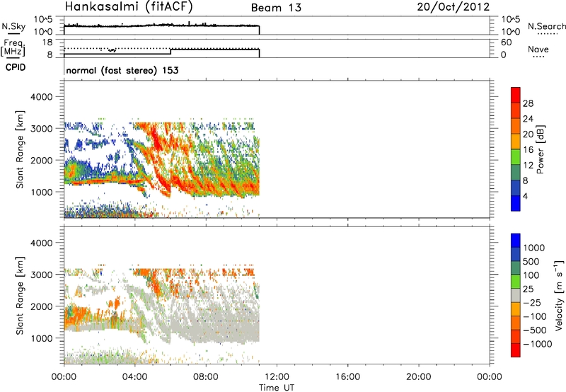Click power panel 'Slant Range [km]' label
This screenshot has height=392, width=566.
tap(20, 149)
